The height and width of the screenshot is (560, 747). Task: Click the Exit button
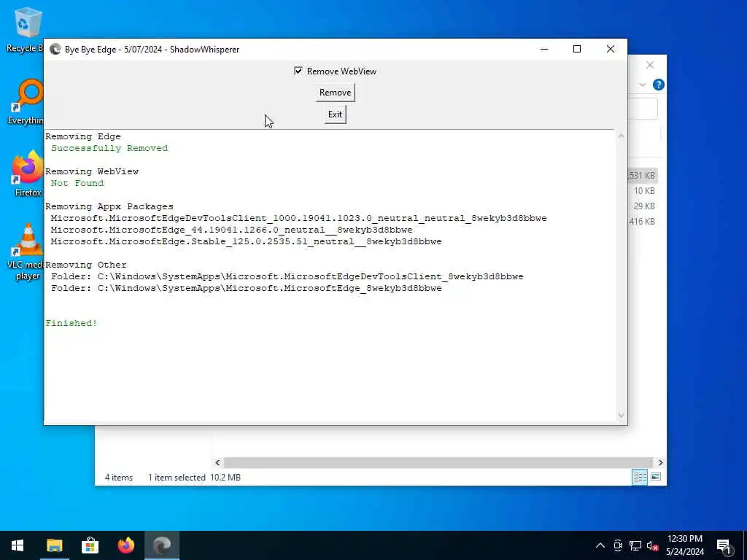click(x=335, y=114)
